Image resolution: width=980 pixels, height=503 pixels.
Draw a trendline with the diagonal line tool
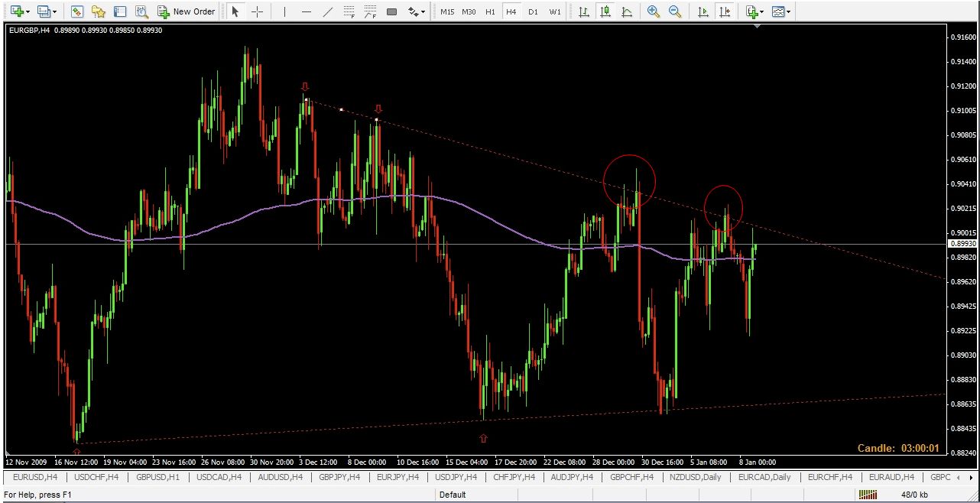click(x=328, y=11)
